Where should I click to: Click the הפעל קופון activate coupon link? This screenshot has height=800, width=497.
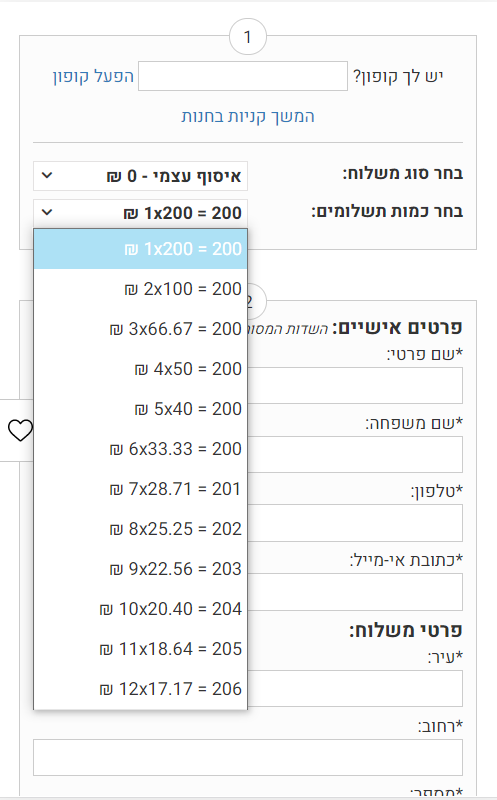93,76
